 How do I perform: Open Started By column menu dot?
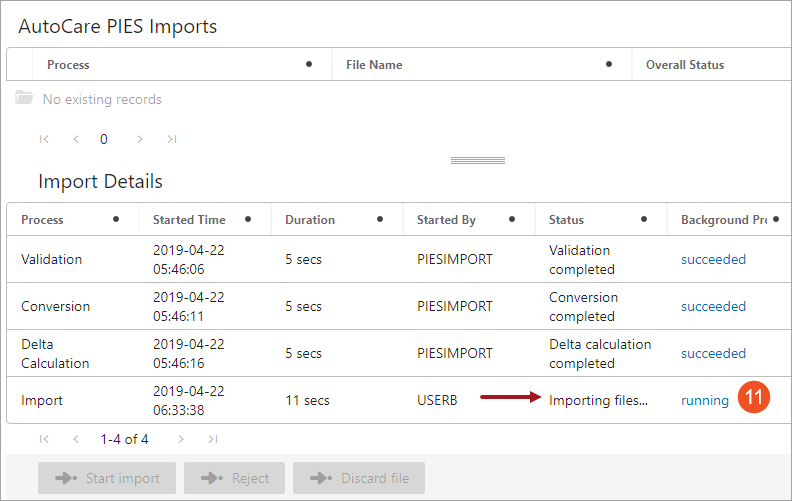[x=512, y=219]
